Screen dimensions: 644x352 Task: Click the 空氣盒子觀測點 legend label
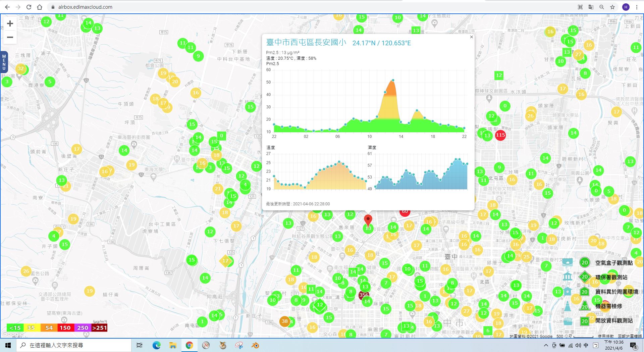[614, 263]
